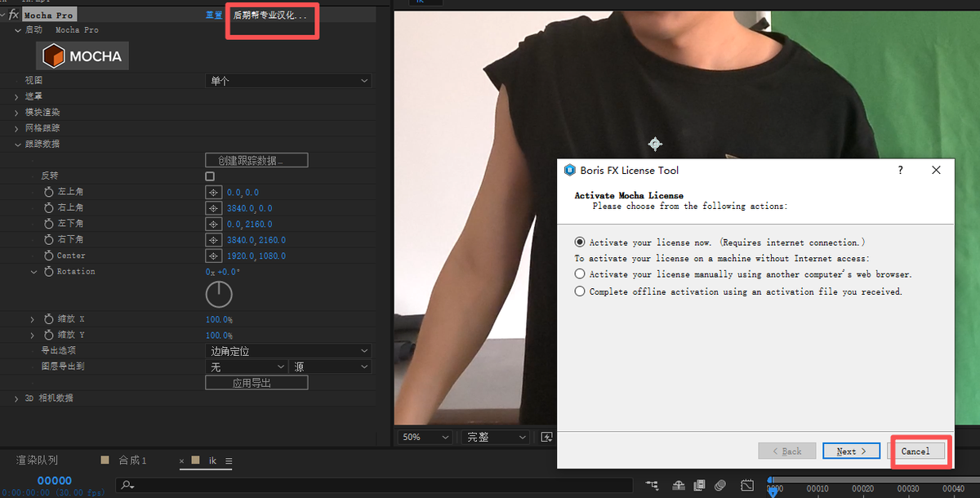Enable the 反转 checkbox

click(210, 176)
